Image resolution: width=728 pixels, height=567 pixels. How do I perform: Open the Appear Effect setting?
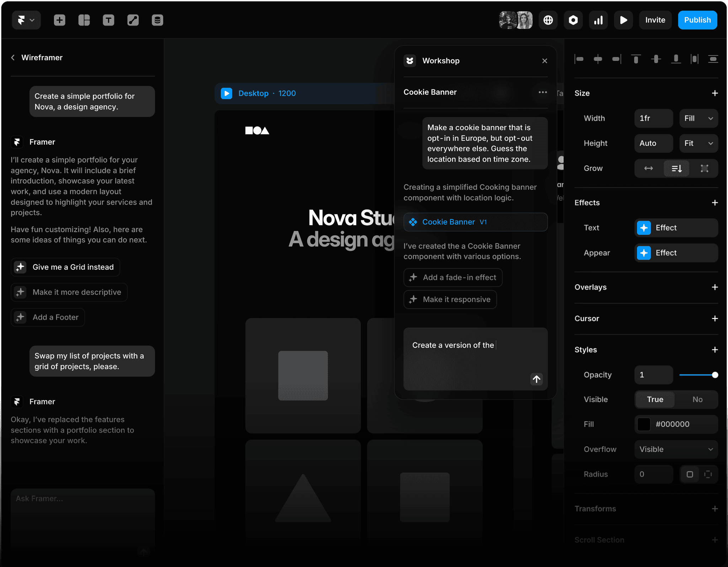point(676,253)
